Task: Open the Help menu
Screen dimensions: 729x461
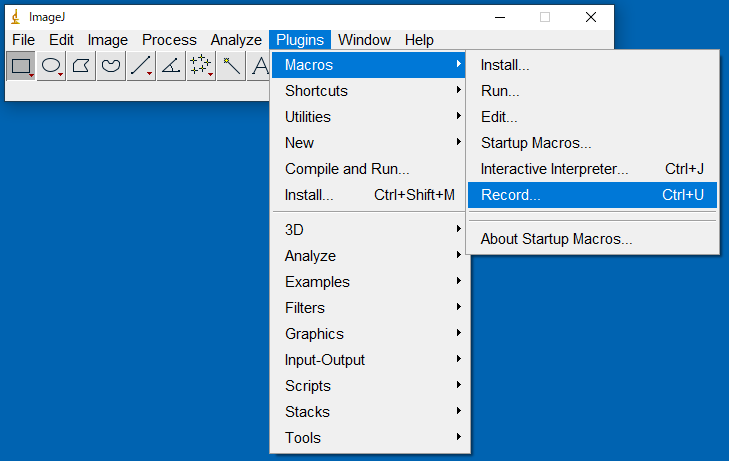Action: (419, 40)
